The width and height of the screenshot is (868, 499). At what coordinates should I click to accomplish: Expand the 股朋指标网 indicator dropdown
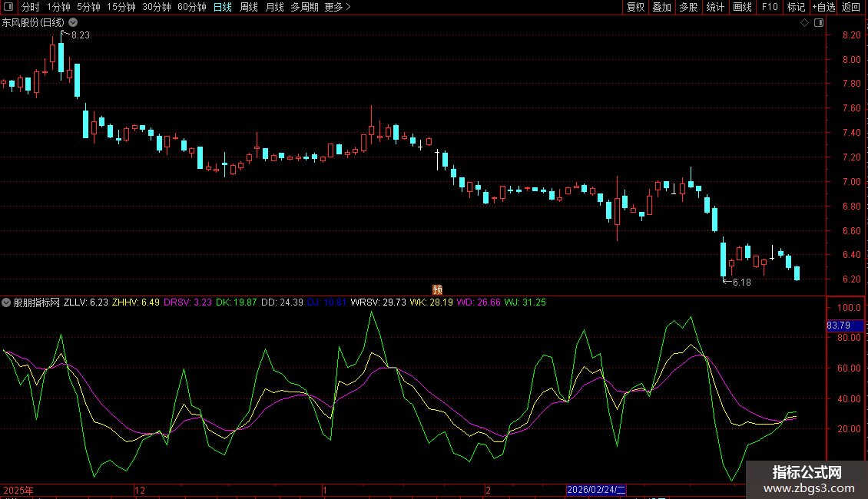click(7, 302)
